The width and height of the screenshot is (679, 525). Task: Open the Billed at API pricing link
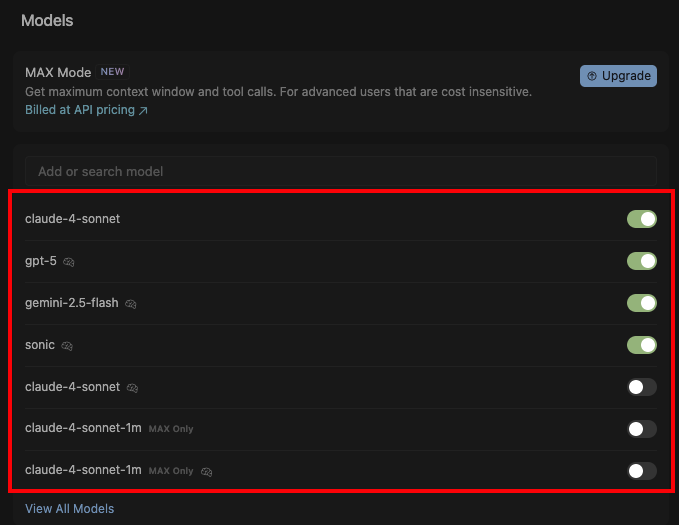click(80, 110)
